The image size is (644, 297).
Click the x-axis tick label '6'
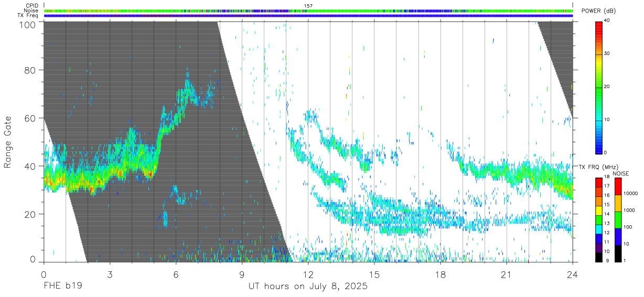[x=176, y=274]
